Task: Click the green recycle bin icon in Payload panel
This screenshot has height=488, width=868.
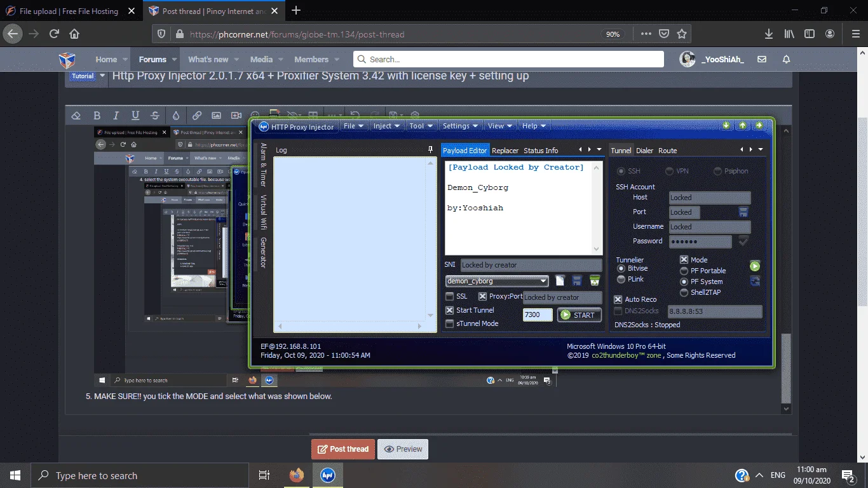Action: 595,280
